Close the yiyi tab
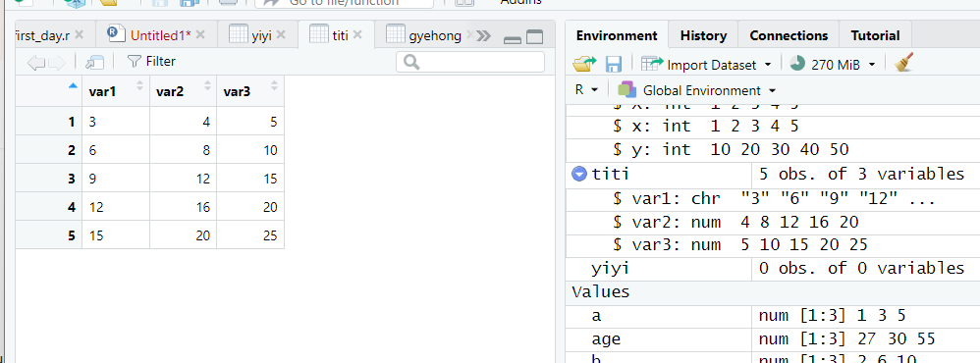 pos(281,35)
